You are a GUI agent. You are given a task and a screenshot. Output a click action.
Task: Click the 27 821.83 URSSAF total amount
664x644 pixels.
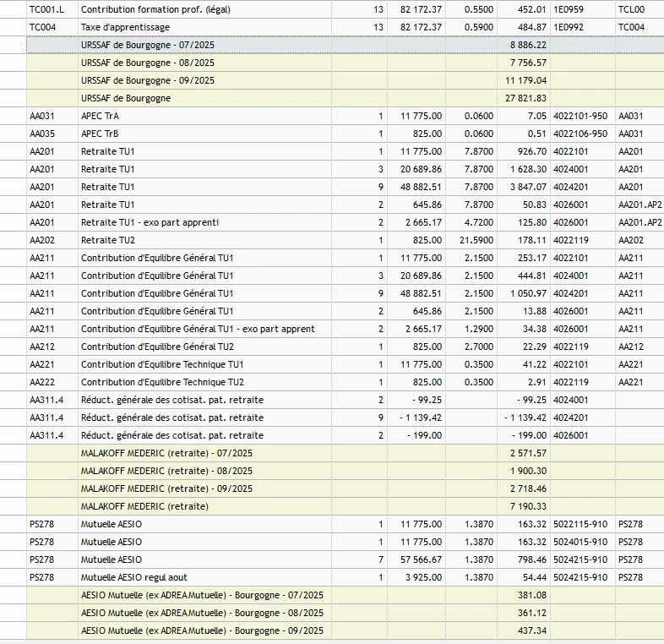tap(525, 98)
